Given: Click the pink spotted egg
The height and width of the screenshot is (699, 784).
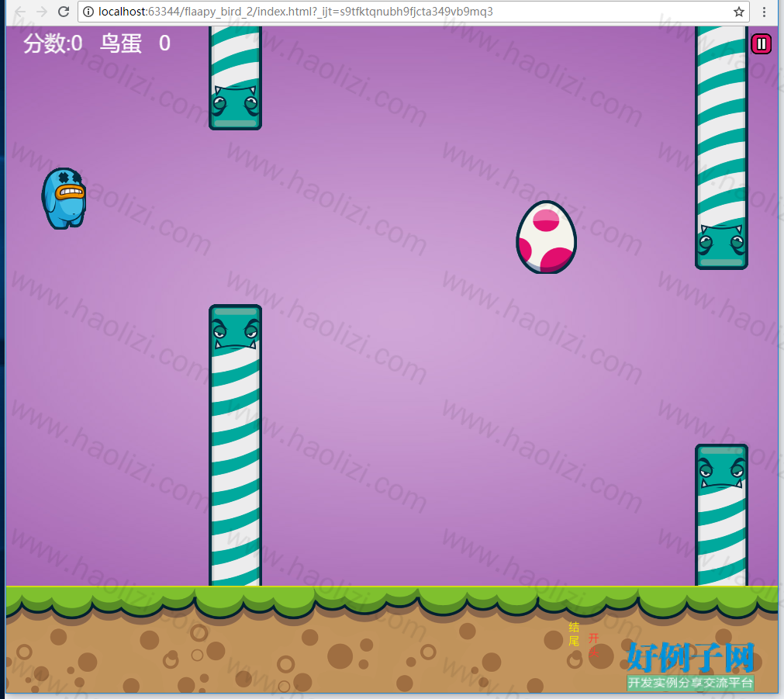Looking at the screenshot, I should click(546, 237).
